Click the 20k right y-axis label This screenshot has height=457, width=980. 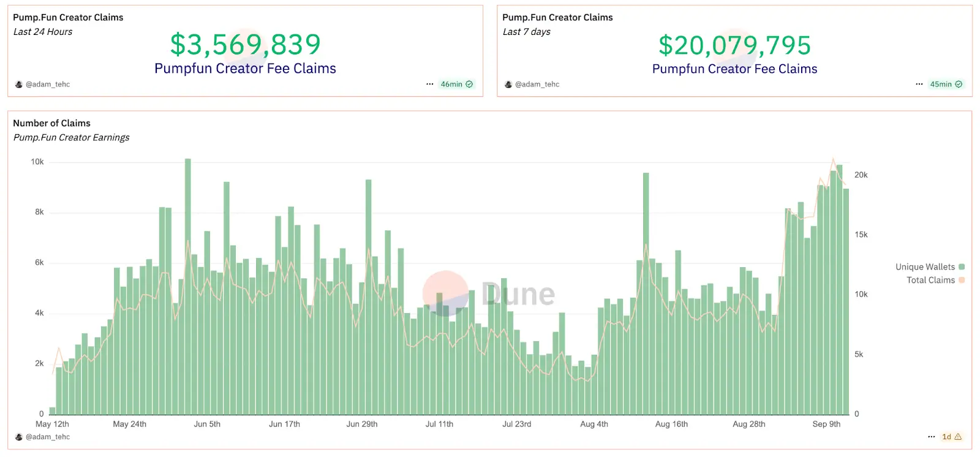click(x=861, y=175)
